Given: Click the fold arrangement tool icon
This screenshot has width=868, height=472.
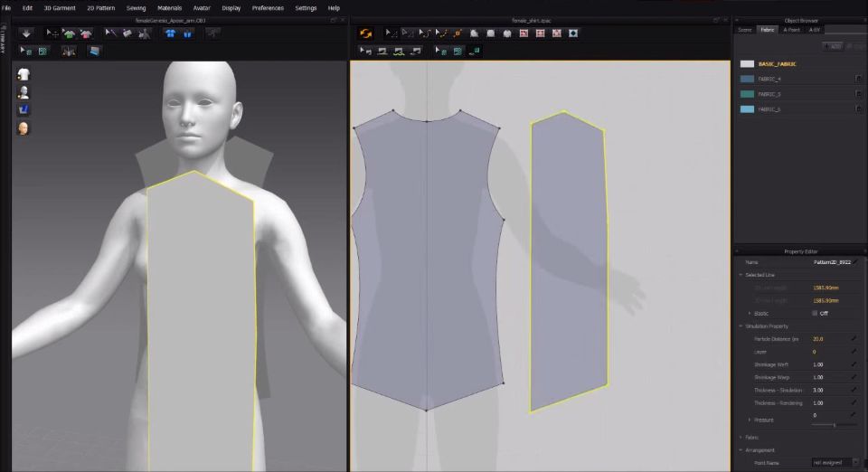Looking at the screenshot, I should [127, 33].
